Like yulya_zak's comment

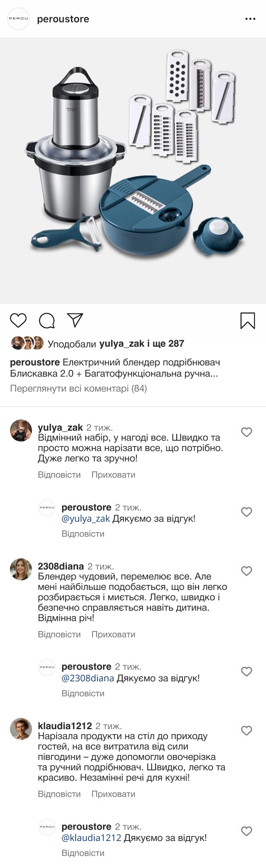pyautogui.click(x=247, y=432)
